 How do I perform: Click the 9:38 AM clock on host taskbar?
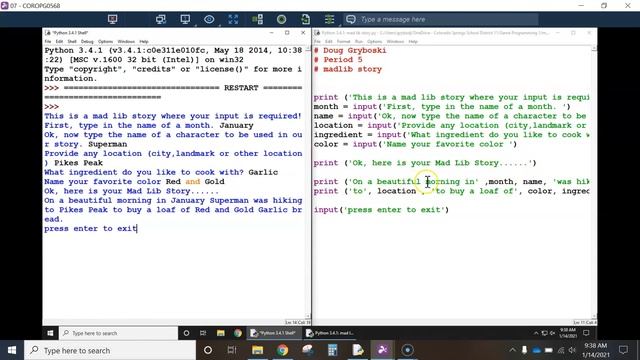tap(595, 350)
